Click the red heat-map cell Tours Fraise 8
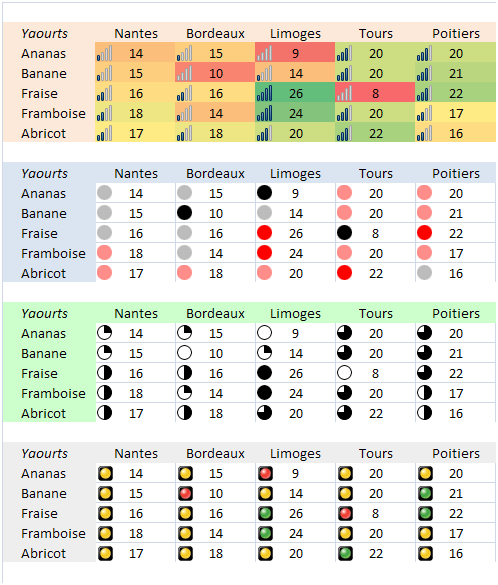Screen dimensions: 498x585 click(x=375, y=93)
